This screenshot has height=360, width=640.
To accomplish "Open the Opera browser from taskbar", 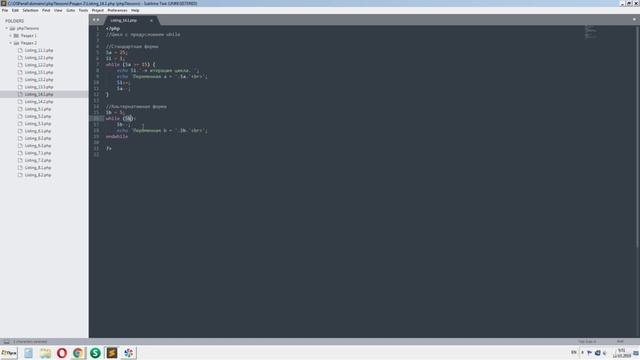I will click(62, 353).
